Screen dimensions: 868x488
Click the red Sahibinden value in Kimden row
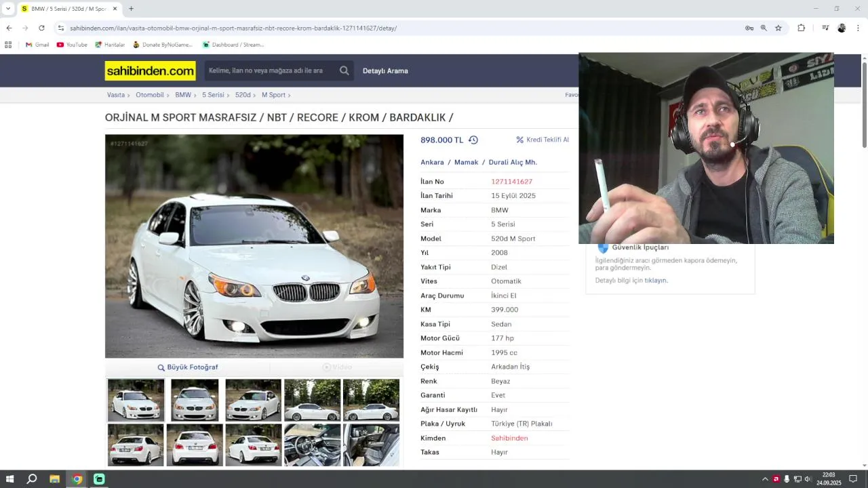509,438
